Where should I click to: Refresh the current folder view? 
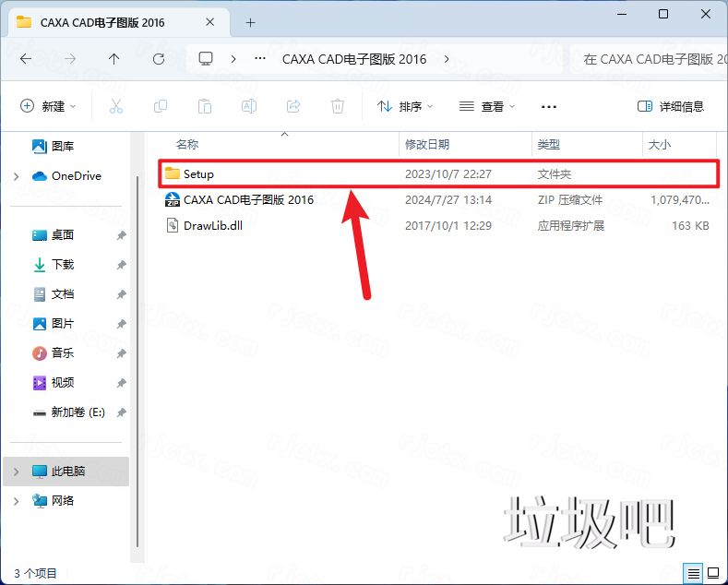coord(159,59)
